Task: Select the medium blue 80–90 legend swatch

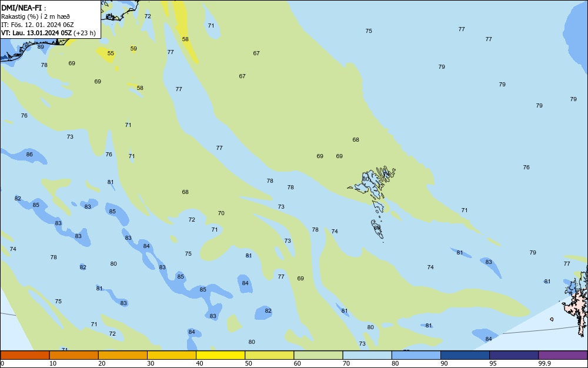Action: 416,355
